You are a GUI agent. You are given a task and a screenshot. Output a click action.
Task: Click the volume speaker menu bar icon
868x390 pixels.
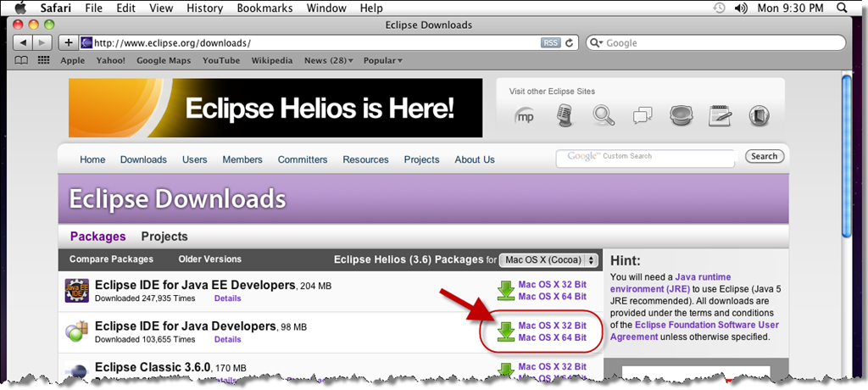[741, 8]
